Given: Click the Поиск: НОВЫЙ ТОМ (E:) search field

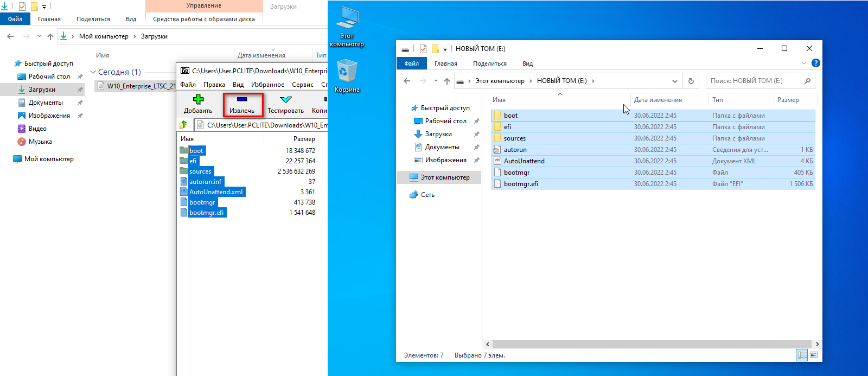Looking at the screenshot, I should click(x=754, y=81).
